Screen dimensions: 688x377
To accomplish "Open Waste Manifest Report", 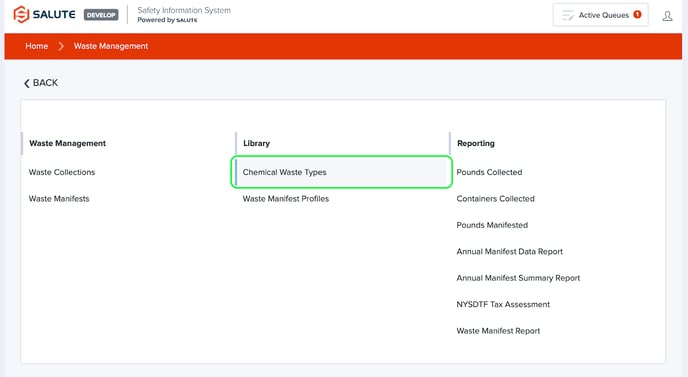I will (498, 331).
